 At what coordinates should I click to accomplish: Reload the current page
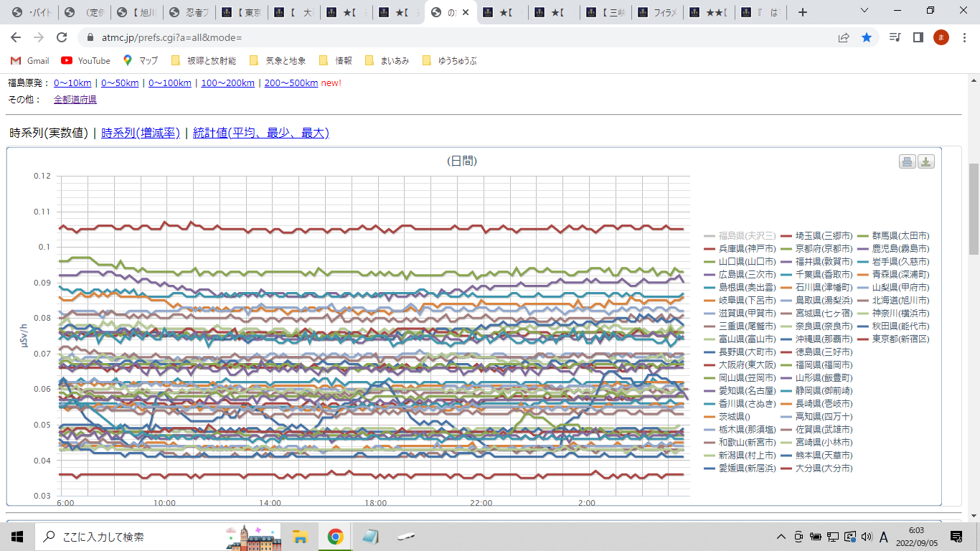62,37
